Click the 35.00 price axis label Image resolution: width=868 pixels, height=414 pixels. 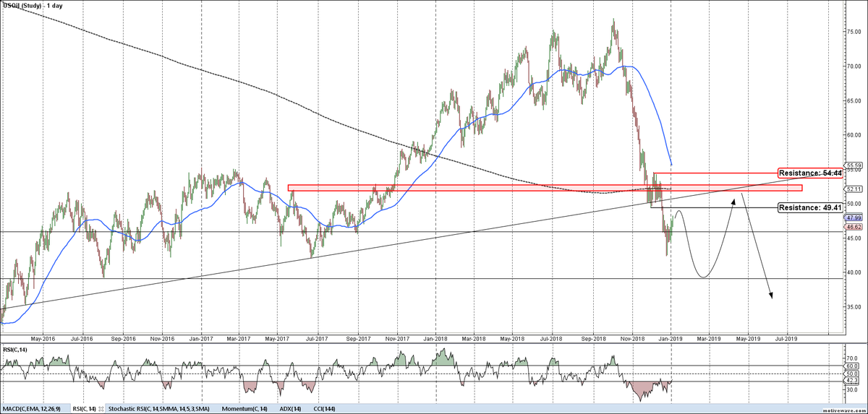[853, 307]
